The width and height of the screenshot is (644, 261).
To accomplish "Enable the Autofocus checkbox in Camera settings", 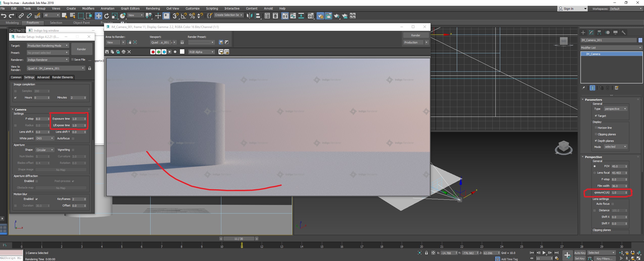I will click(73, 138).
